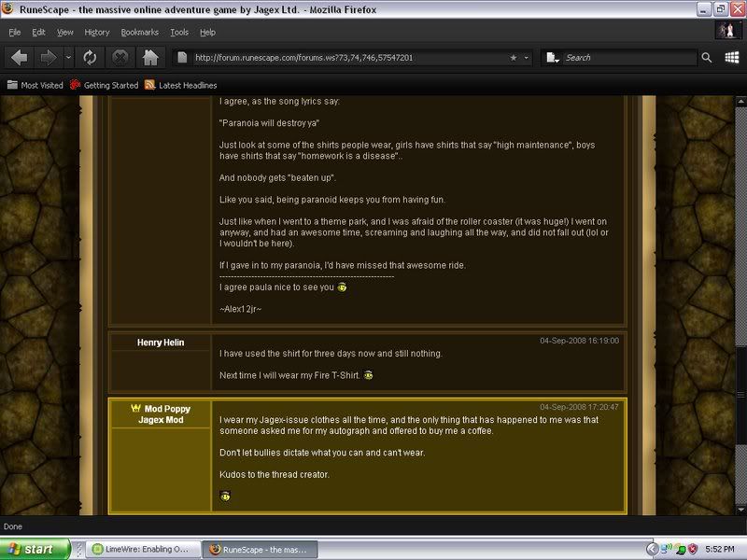Bookmark this page with the star icon
Image resolution: width=747 pixels, height=560 pixels.
(x=514, y=58)
